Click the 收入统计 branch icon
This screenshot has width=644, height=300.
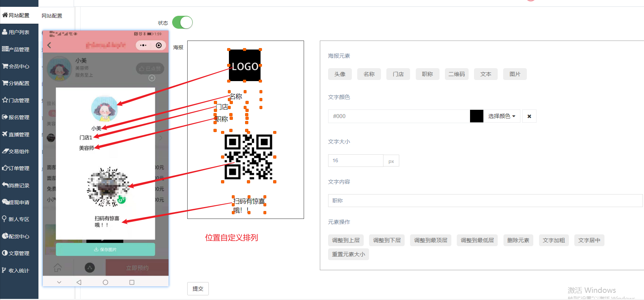[4, 270]
